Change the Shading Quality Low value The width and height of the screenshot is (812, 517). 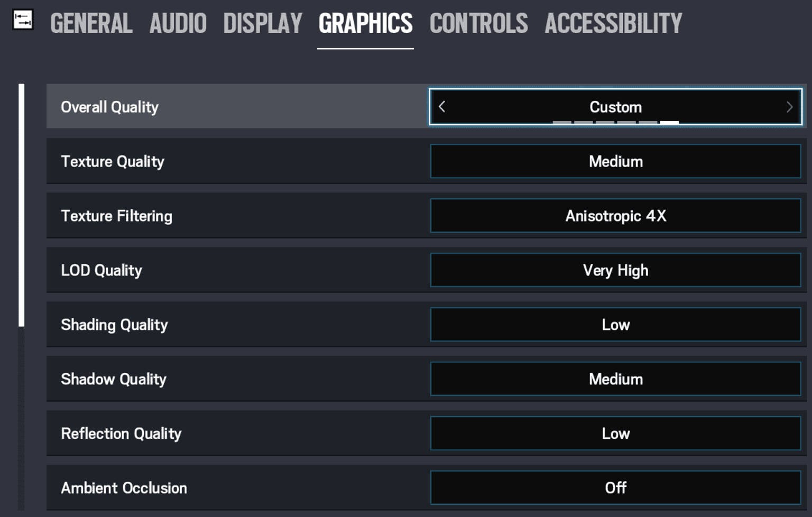[615, 325]
